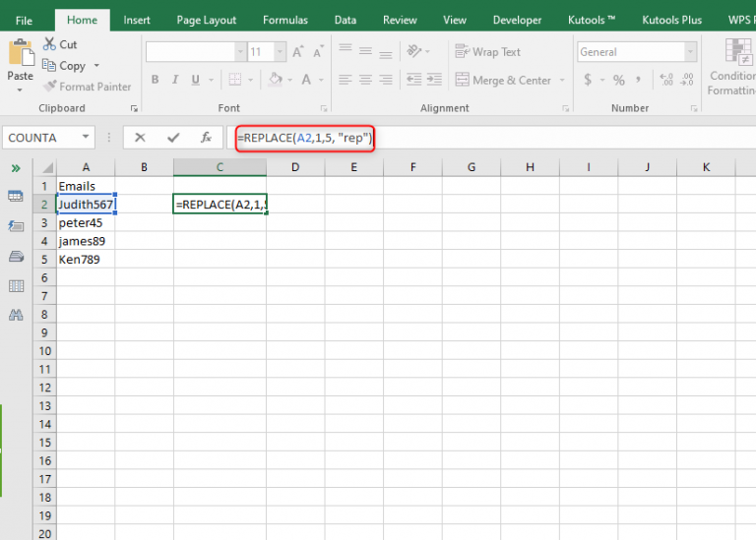Expand side pane with the green double chevron

click(16, 168)
